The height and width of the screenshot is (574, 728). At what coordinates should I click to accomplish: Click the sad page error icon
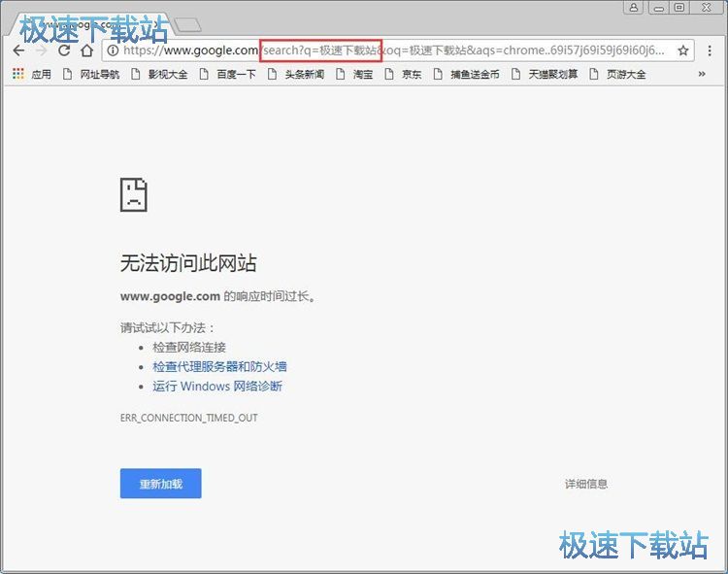(x=134, y=194)
